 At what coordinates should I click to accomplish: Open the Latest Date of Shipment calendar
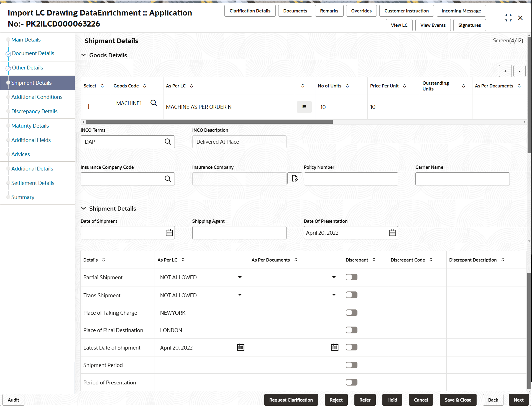point(241,347)
